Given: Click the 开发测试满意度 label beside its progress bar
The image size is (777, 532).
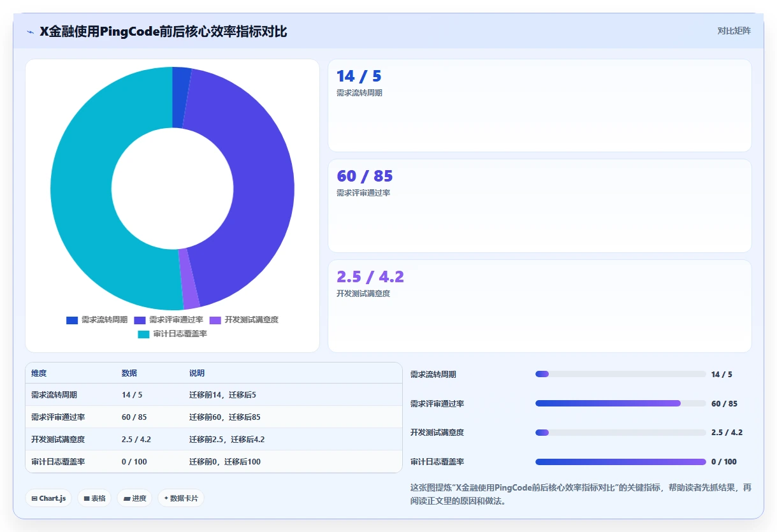Looking at the screenshot, I should [x=437, y=433].
